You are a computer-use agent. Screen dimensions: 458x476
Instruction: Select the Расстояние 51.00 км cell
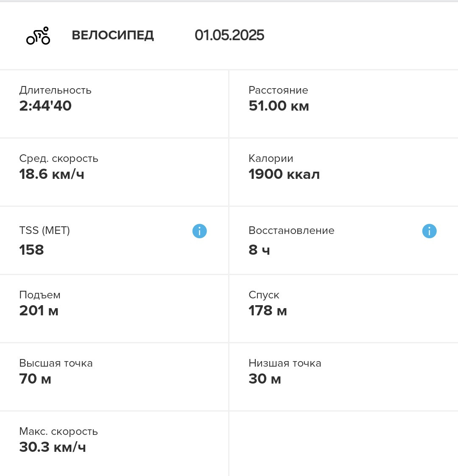(x=343, y=104)
